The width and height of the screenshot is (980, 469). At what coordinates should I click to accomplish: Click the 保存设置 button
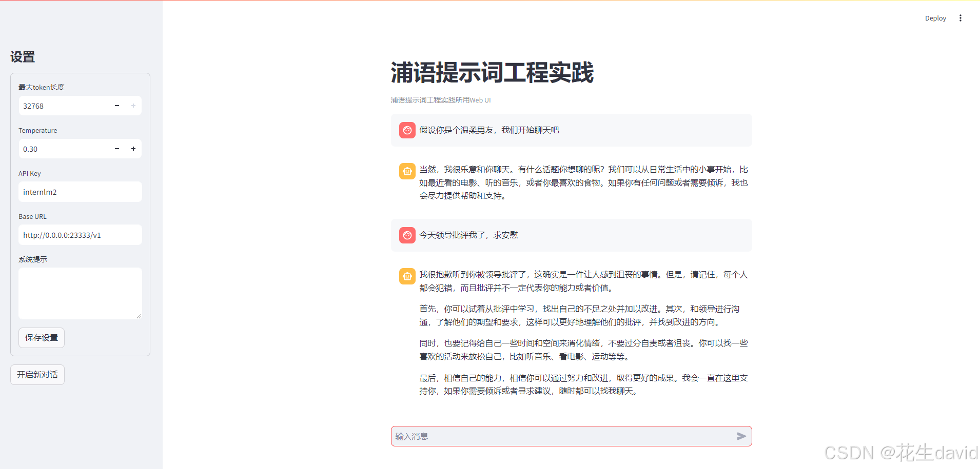point(42,338)
